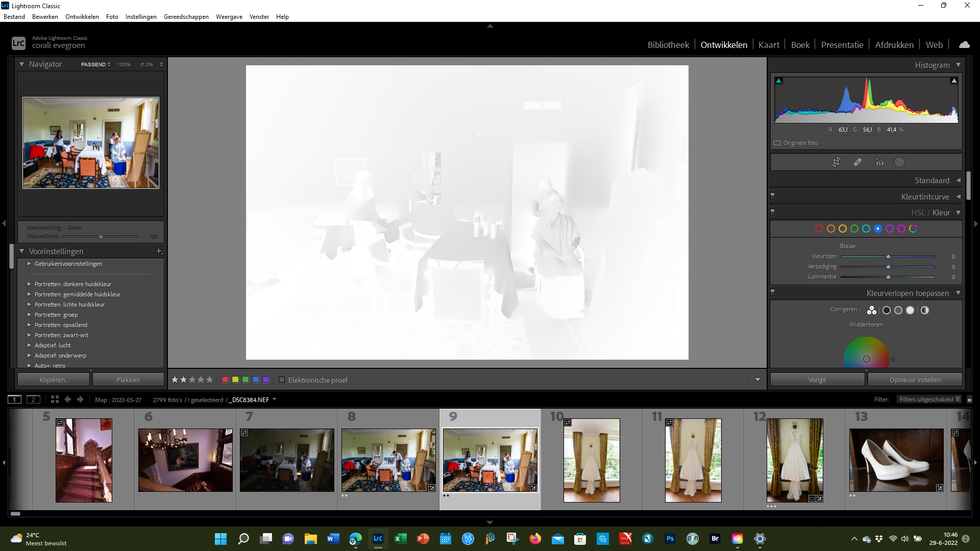Open the Gereedschappen menu

click(x=186, y=16)
